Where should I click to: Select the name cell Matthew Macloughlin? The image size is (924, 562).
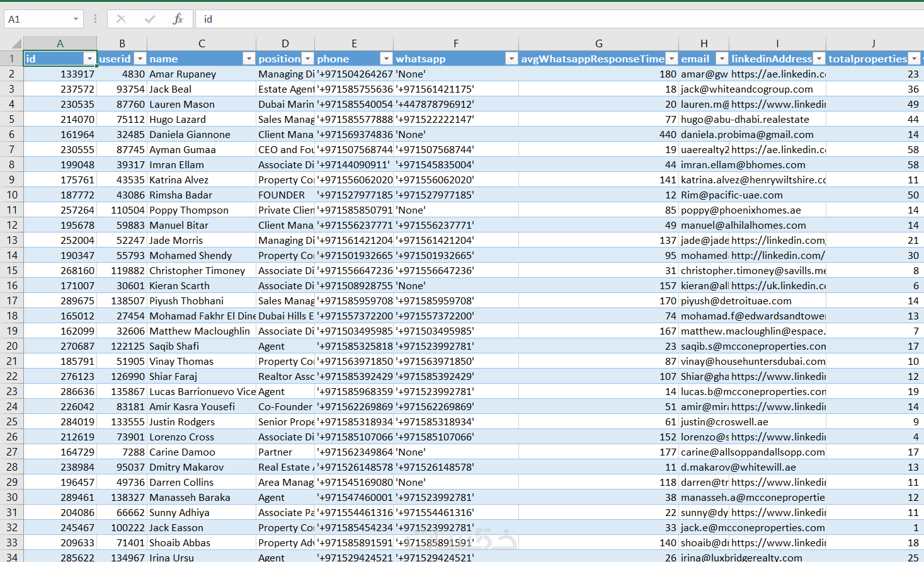202,331
